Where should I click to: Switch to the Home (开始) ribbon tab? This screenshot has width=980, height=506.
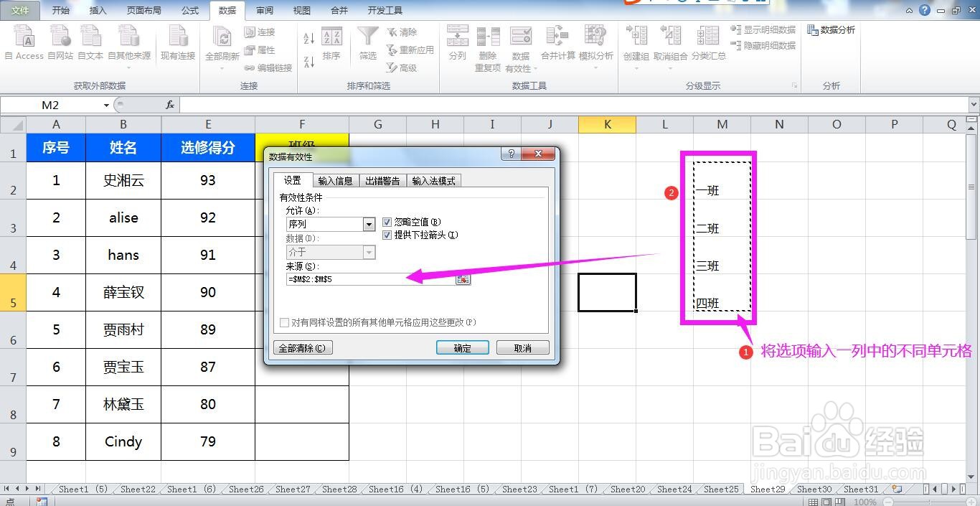[62, 11]
